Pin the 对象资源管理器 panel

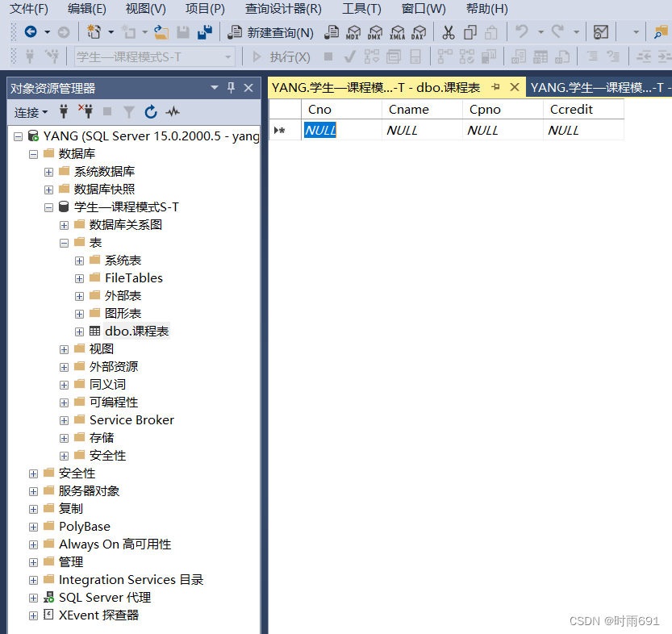pos(231,88)
